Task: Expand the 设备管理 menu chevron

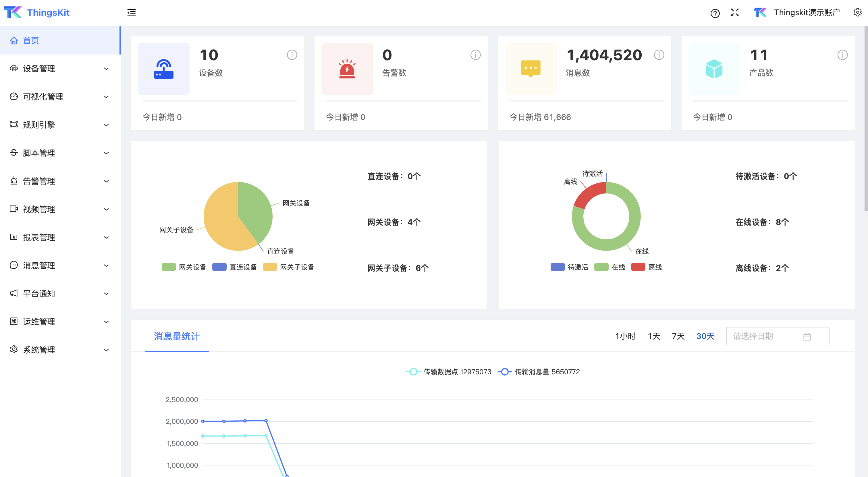Action: [x=106, y=69]
